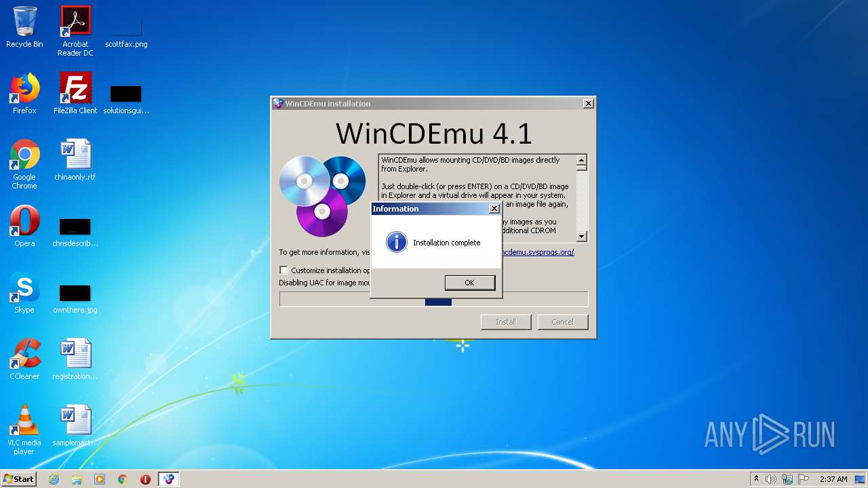
Task: Close the Information dialog
Action: click(x=494, y=209)
